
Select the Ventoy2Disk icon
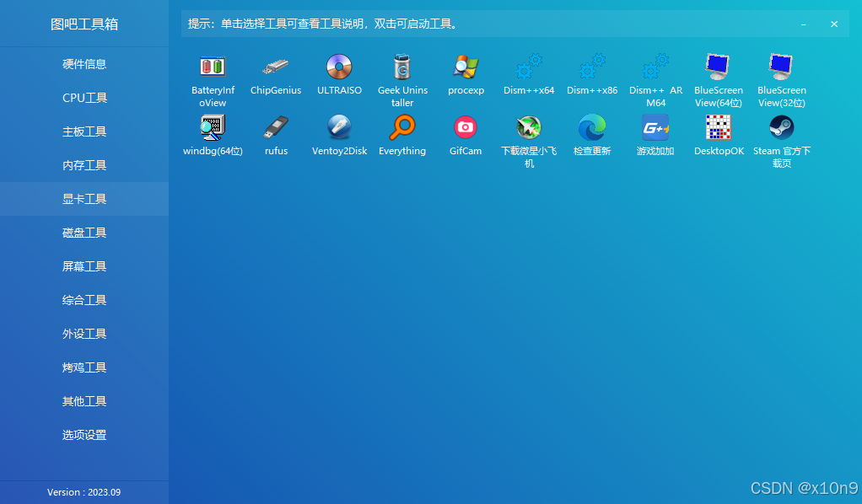pyautogui.click(x=339, y=127)
